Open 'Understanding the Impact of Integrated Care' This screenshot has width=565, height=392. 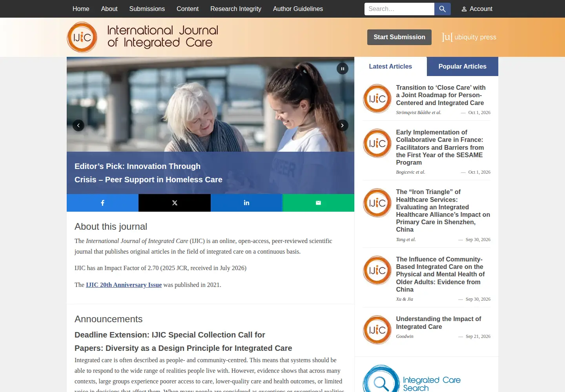pyautogui.click(x=438, y=323)
